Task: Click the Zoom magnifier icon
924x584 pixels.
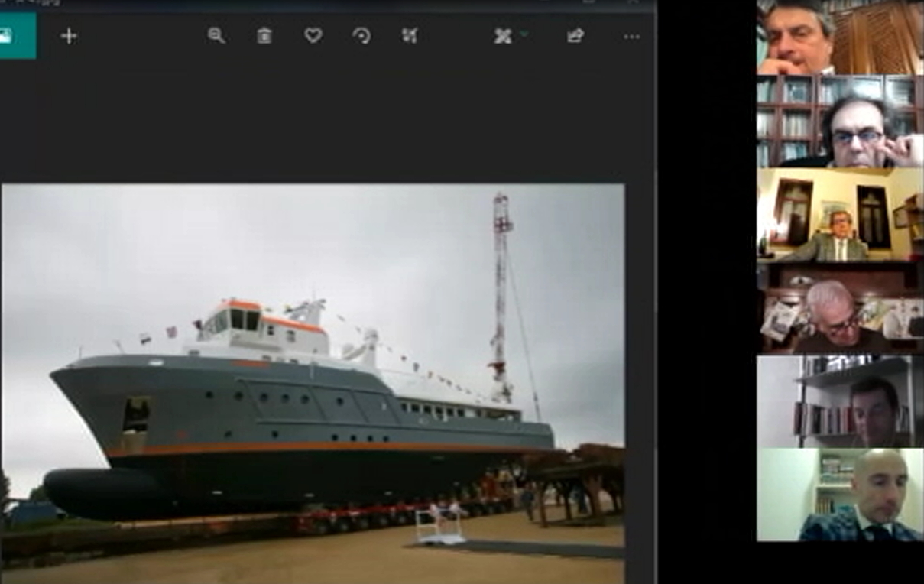Action: coord(216,36)
